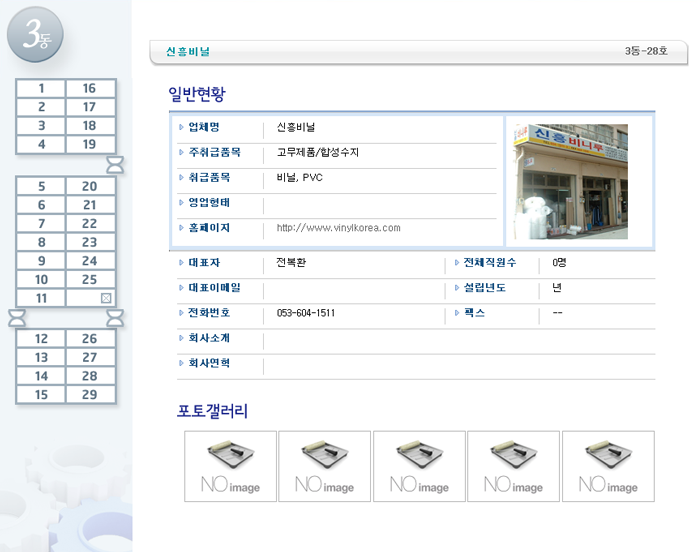Click the 고무제품/합성수지 value

coord(317,152)
